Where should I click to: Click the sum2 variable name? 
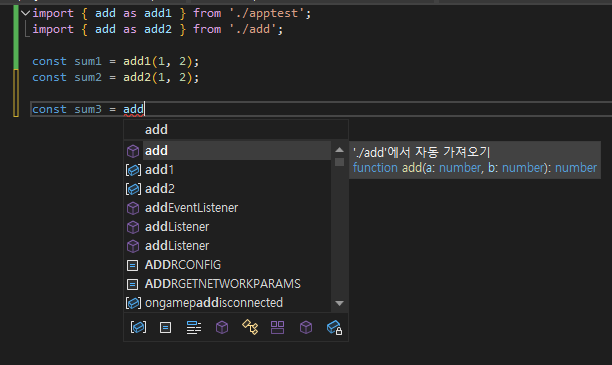[88, 77]
